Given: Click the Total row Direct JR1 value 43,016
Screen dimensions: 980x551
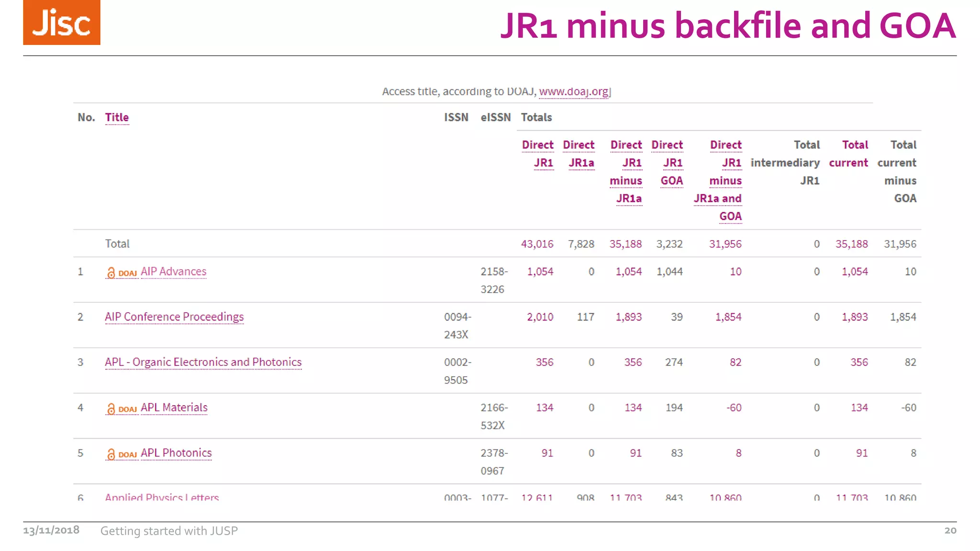Looking at the screenshot, I should [537, 244].
